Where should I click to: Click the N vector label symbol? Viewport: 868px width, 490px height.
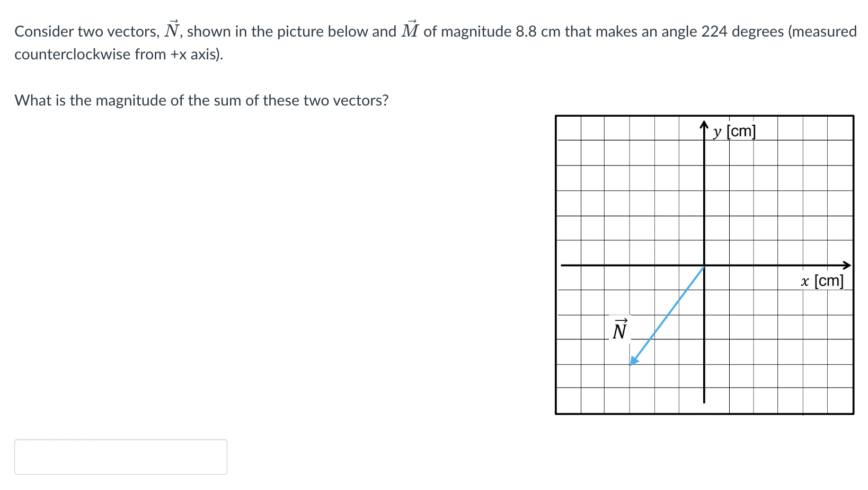click(x=619, y=330)
